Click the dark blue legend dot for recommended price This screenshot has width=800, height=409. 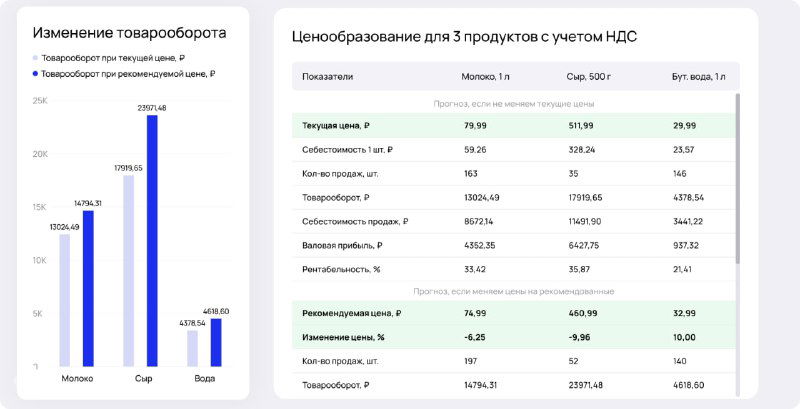[x=36, y=74]
